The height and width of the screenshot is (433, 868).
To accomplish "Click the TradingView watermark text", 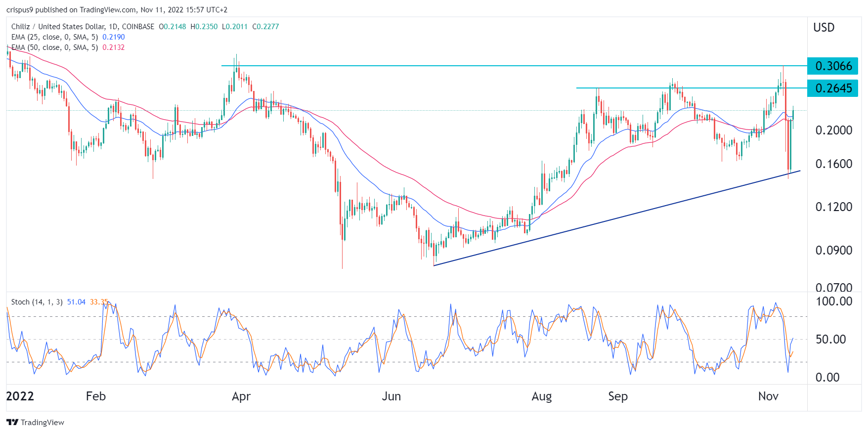I will [x=43, y=423].
